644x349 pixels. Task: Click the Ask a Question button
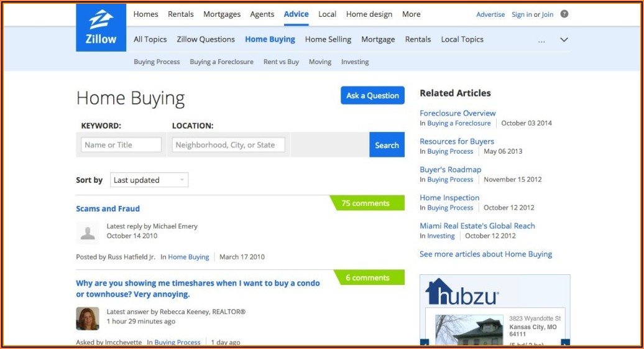372,95
